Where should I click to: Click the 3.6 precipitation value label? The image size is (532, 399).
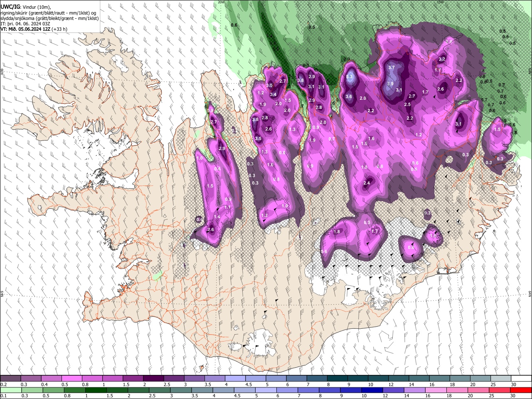(349, 97)
